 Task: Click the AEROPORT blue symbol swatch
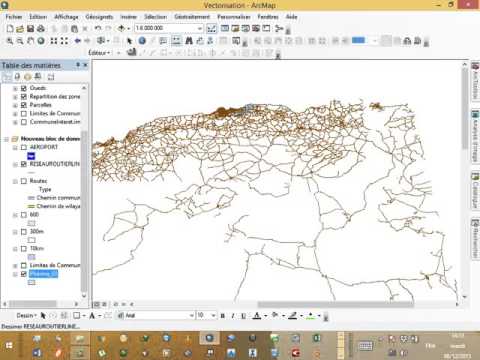(x=31, y=156)
